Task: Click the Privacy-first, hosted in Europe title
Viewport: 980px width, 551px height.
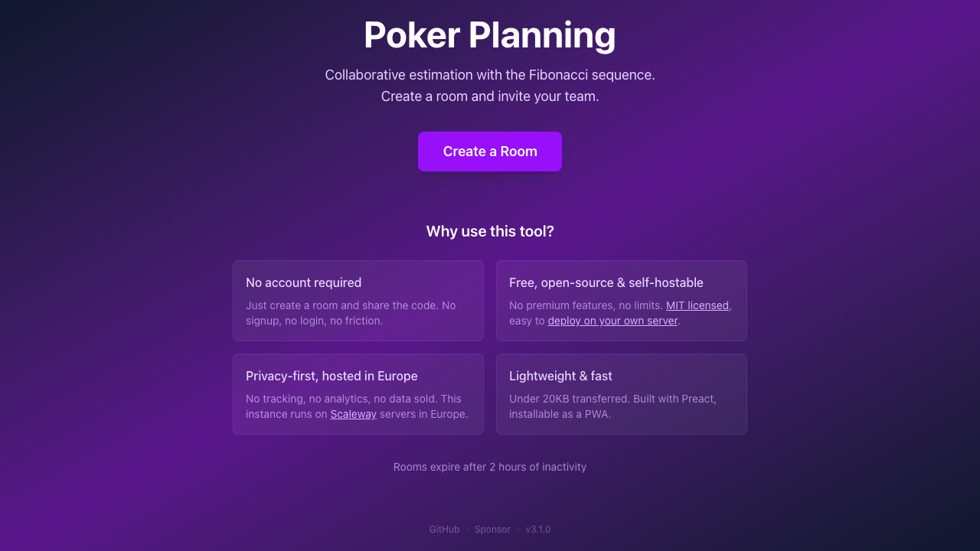Action: click(332, 376)
